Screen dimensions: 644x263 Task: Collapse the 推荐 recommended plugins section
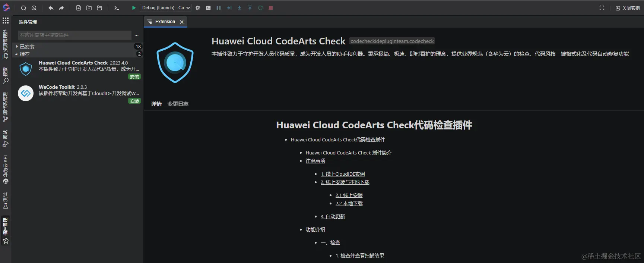point(77,54)
